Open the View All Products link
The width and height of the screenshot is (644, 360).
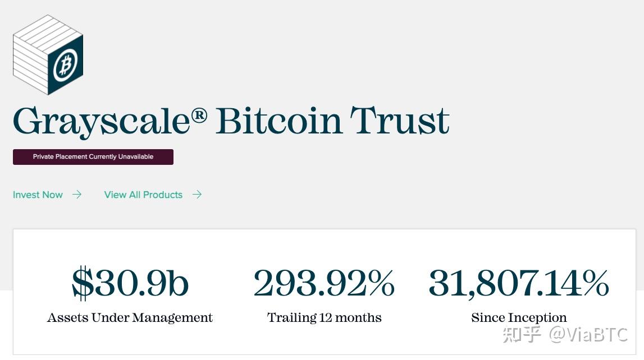[143, 195]
